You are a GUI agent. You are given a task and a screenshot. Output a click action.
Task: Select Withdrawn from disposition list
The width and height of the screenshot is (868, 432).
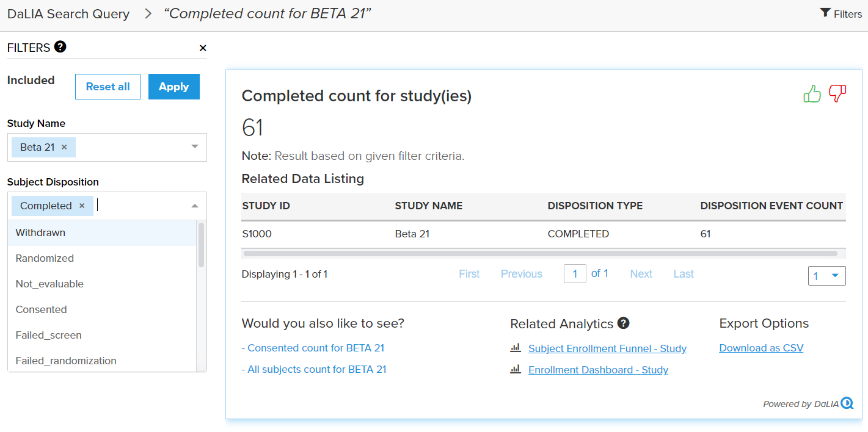coord(40,232)
